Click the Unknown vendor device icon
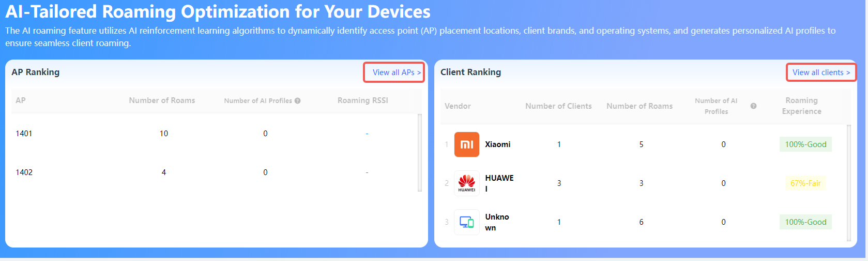The height and width of the screenshot is (261, 868). [x=466, y=222]
